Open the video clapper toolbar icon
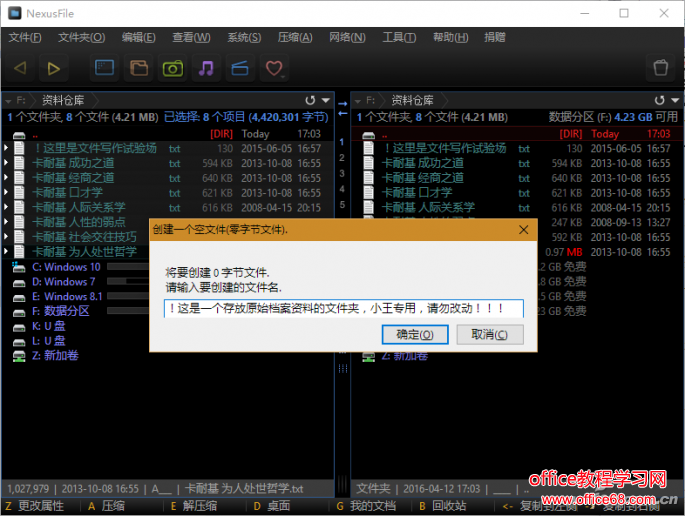 [x=240, y=68]
